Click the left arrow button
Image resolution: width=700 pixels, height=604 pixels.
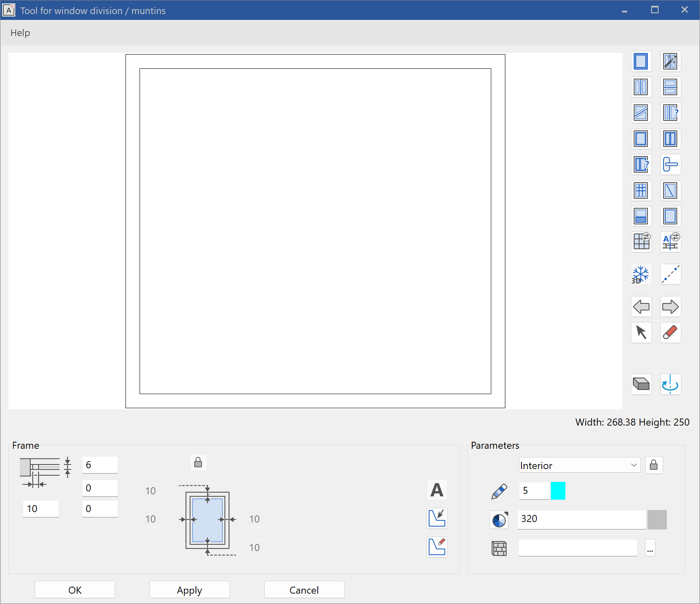(x=641, y=307)
